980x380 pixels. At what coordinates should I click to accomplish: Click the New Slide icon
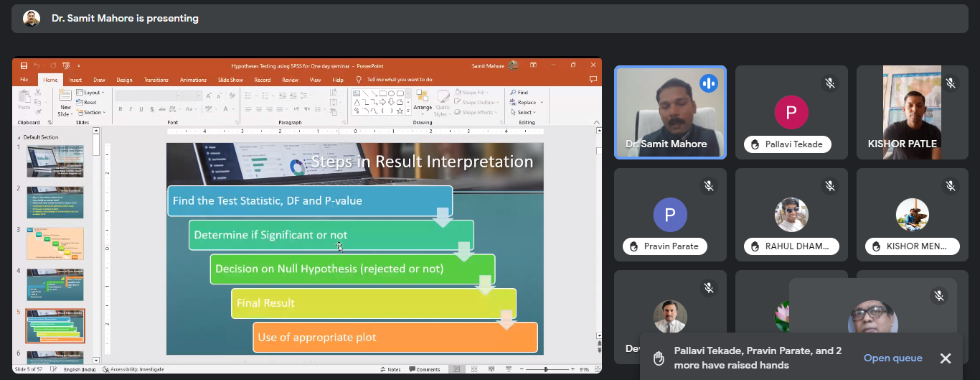65,99
